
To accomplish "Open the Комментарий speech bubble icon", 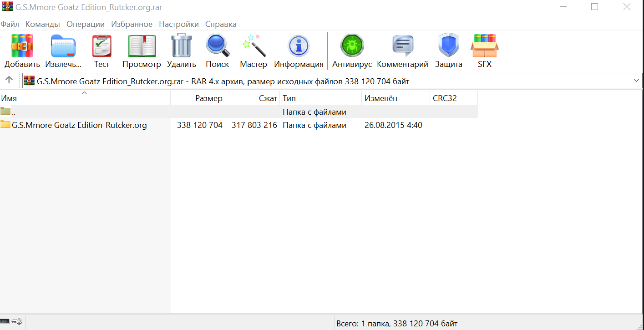I will pos(402,46).
